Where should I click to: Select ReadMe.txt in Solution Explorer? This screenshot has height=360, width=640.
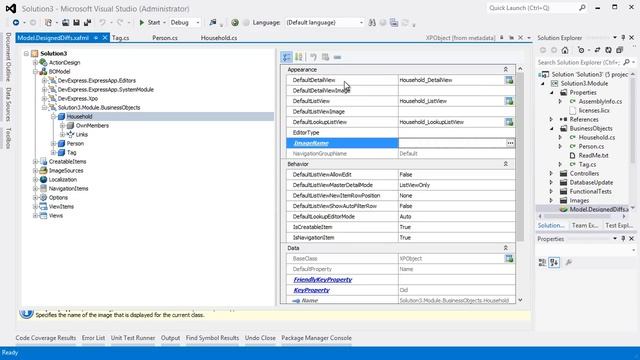pyautogui.click(x=593, y=156)
